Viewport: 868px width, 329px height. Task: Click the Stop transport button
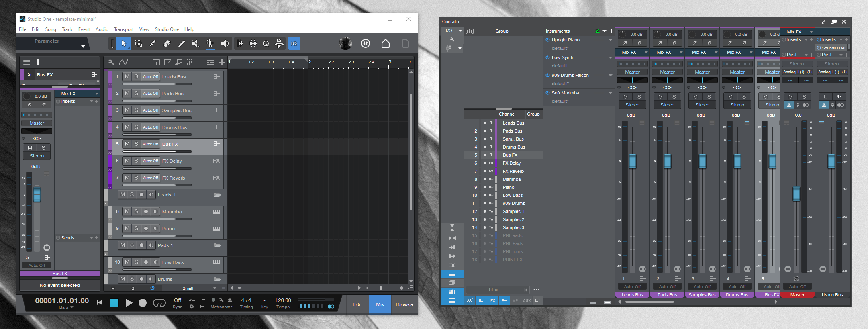(x=114, y=303)
